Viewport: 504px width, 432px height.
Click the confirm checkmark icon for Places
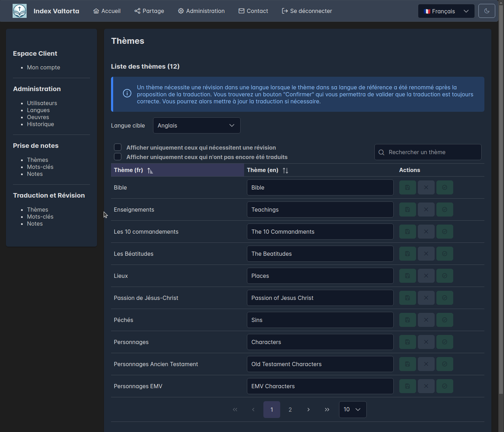pyautogui.click(x=444, y=276)
